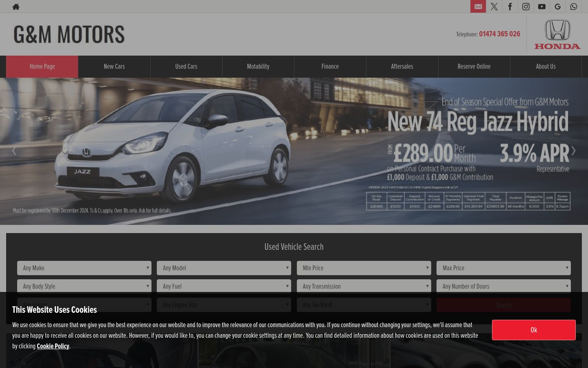Select the Home Page menu item
Viewport: 588px width, 368px height.
pos(42,66)
